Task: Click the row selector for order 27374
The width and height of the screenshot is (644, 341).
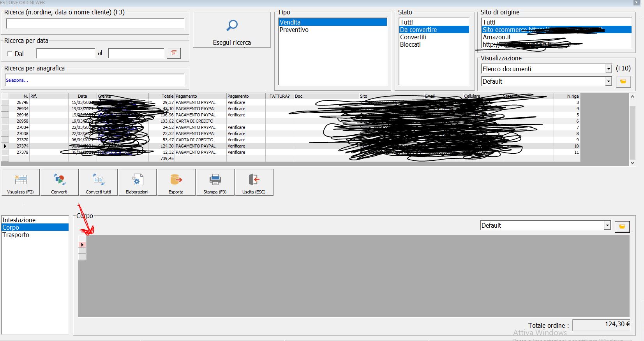Action: point(5,146)
